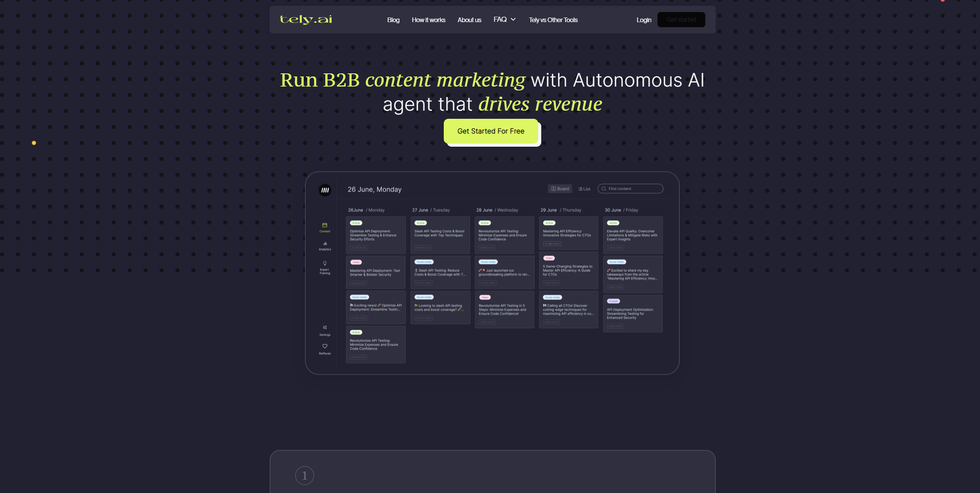This screenshot has width=980, height=493.
Task: Click the Login link in the header
Action: pos(643,19)
